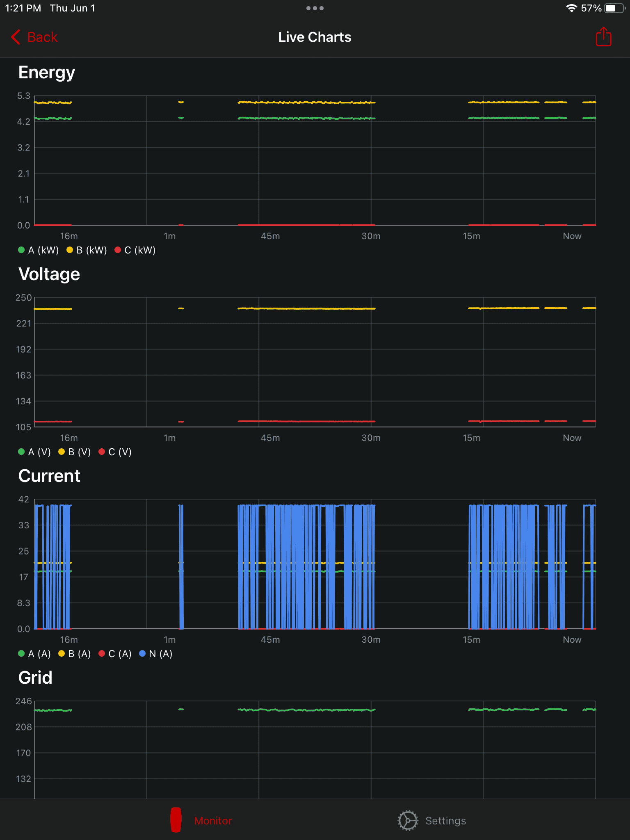This screenshot has height=840, width=630.
Task: Hide C (kW) series in Energy legend
Action: (x=135, y=250)
